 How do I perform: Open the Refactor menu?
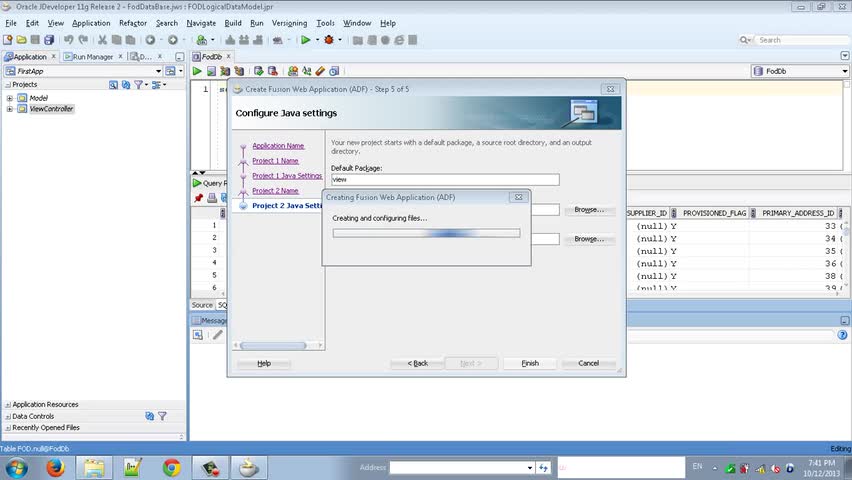point(133,23)
